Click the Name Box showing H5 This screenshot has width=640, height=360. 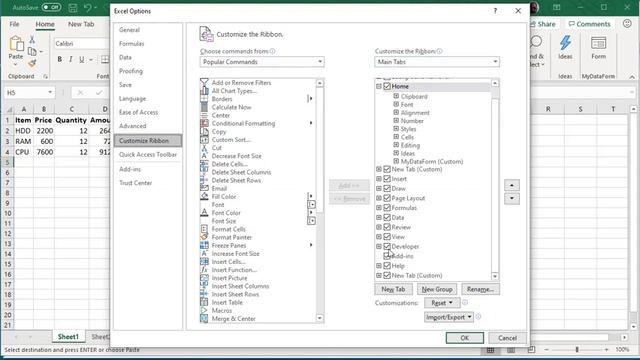pyautogui.click(x=29, y=93)
